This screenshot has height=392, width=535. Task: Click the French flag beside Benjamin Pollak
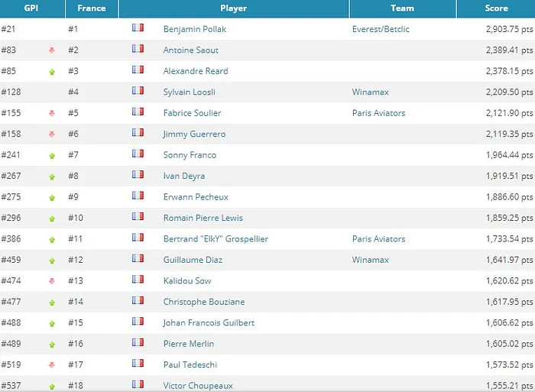(138, 28)
